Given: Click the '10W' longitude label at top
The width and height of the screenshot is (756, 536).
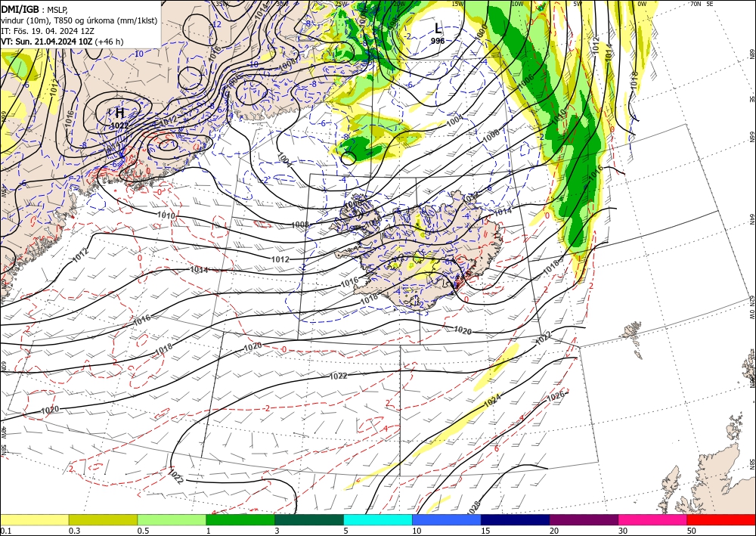Looking at the screenshot, I should pyautogui.click(x=517, y=4).
